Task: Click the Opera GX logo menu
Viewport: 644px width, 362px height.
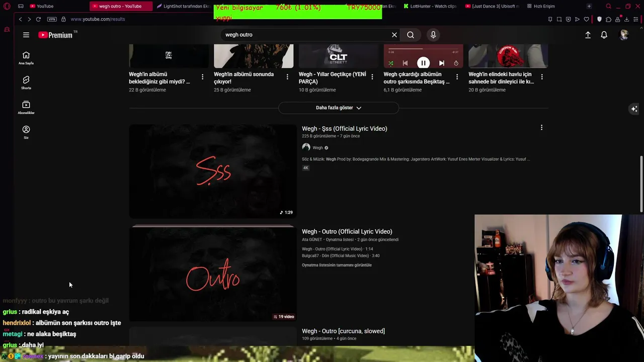Action: pyautogui.click(x=7, y=6)
